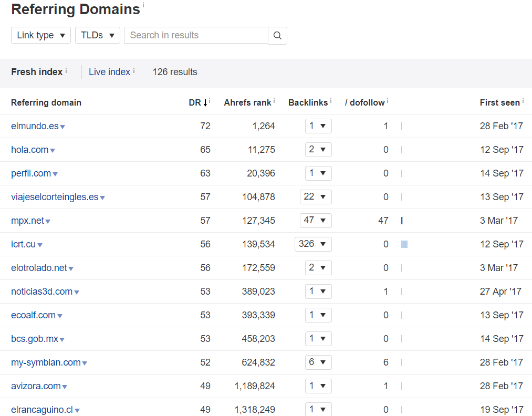
Task: Open the avizora.com domain link
Action: pos(36,386)
